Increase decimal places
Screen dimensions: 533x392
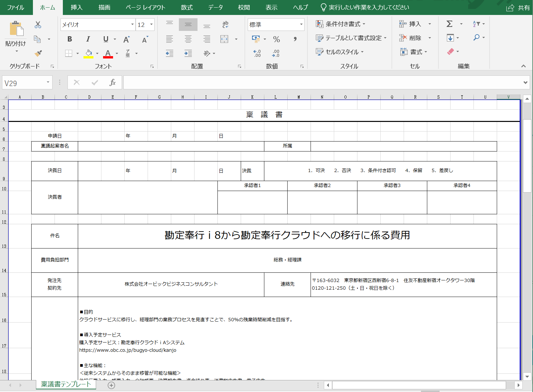[x=257, y=53]
